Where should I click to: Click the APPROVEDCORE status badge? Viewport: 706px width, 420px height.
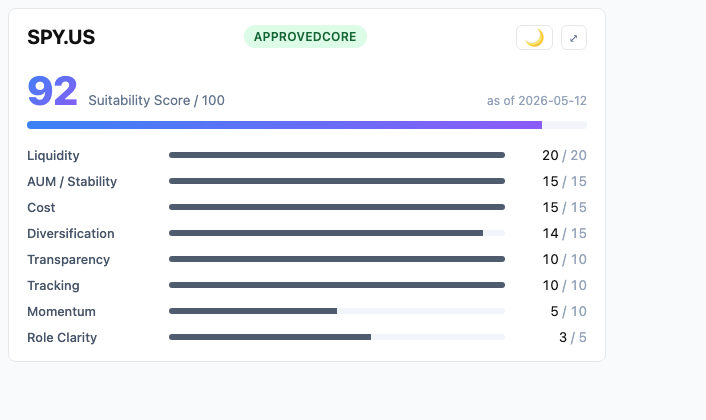click(305, 36)
